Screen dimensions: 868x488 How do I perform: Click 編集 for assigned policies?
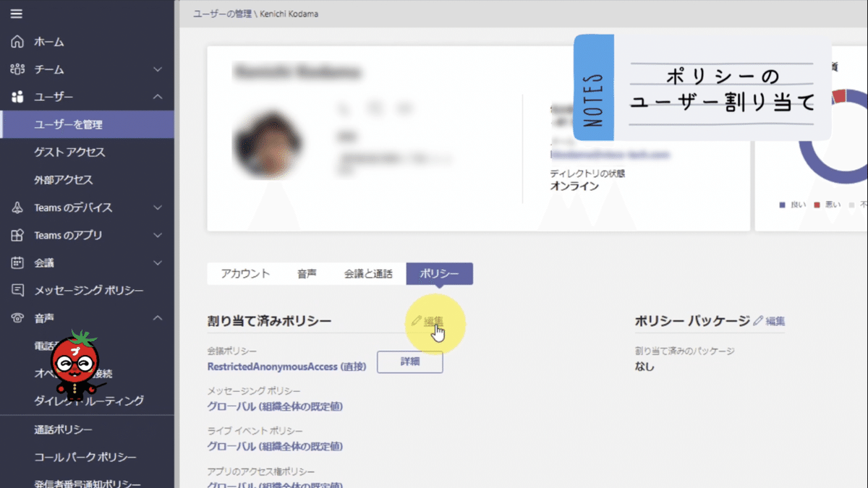(x=433, y=321)
